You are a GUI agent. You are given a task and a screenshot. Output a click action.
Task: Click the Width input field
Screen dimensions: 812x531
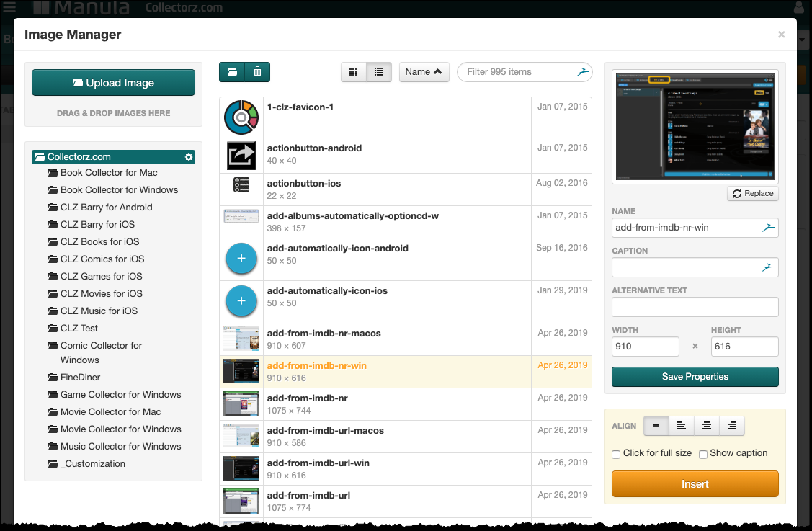(x=646, y=347)
